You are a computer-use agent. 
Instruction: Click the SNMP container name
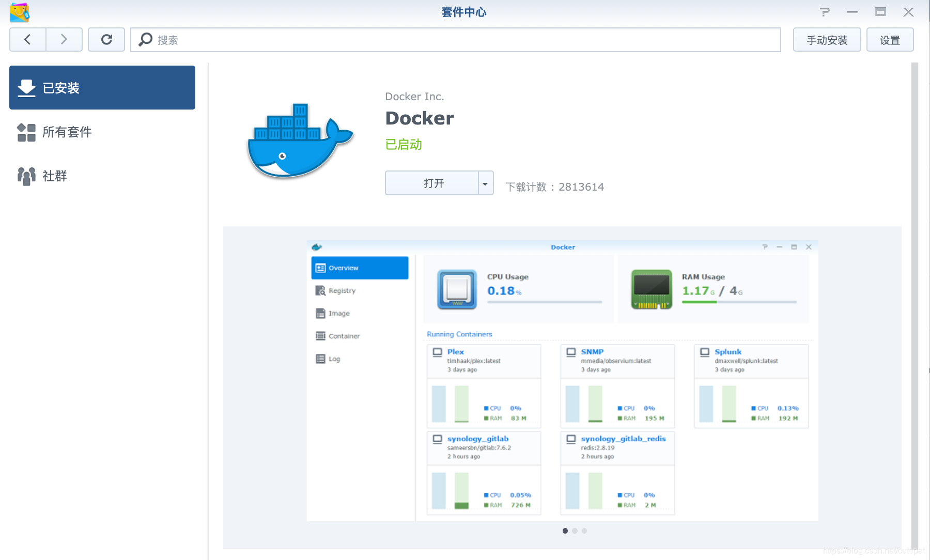click(592, 352)
